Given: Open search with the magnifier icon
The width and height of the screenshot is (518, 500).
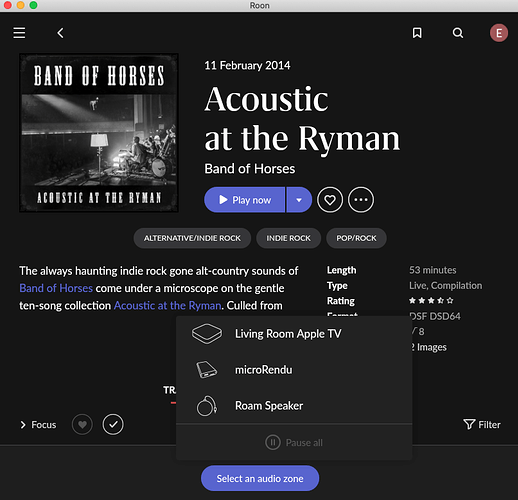Looking at the screenshot, I should coord(458,33).
